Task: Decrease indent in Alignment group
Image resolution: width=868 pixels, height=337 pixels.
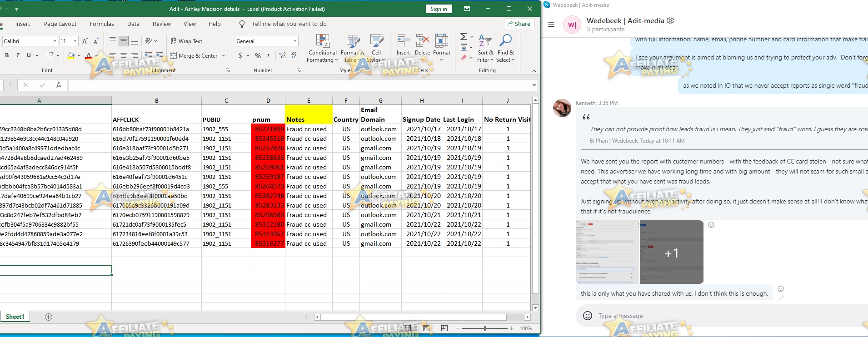Action: tap(148, 55)
